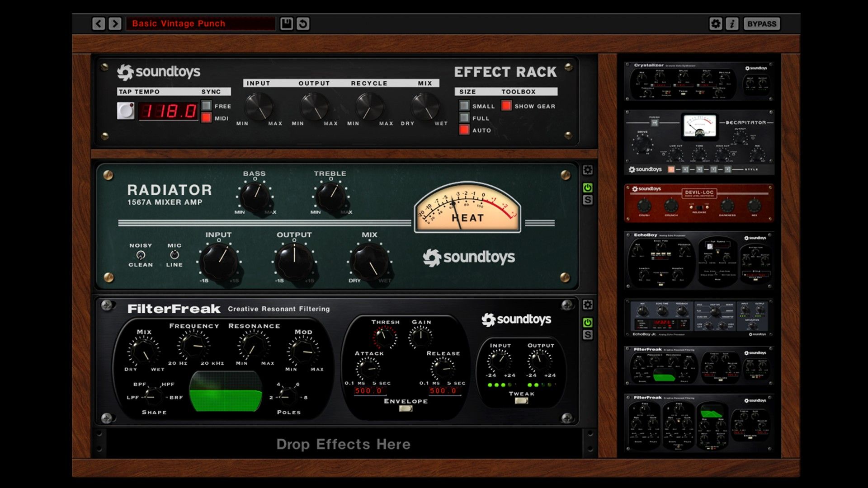This screenshot has width=868, height=488.
Task: Go to previous preset arrow
Action: click(99, 23)
